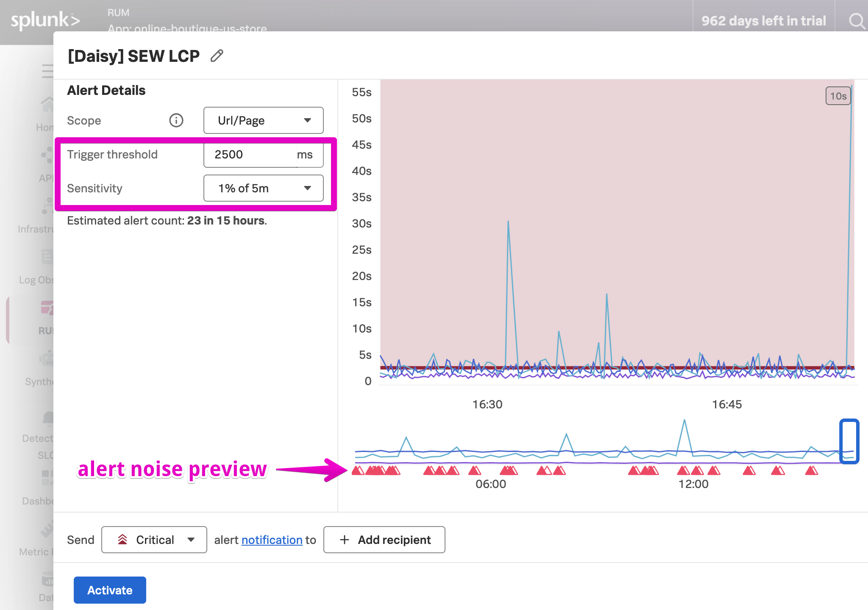Click the pencil edit icon beside the title

tap(217, 56)
